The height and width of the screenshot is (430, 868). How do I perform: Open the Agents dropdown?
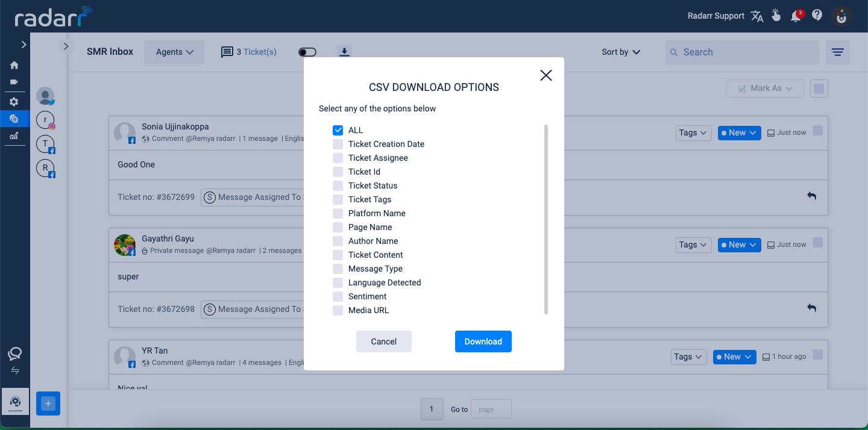(174, 52)
